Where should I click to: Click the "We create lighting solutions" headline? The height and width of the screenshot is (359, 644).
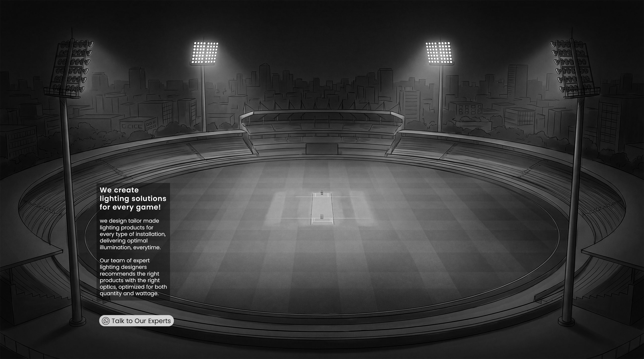point(133,198)
